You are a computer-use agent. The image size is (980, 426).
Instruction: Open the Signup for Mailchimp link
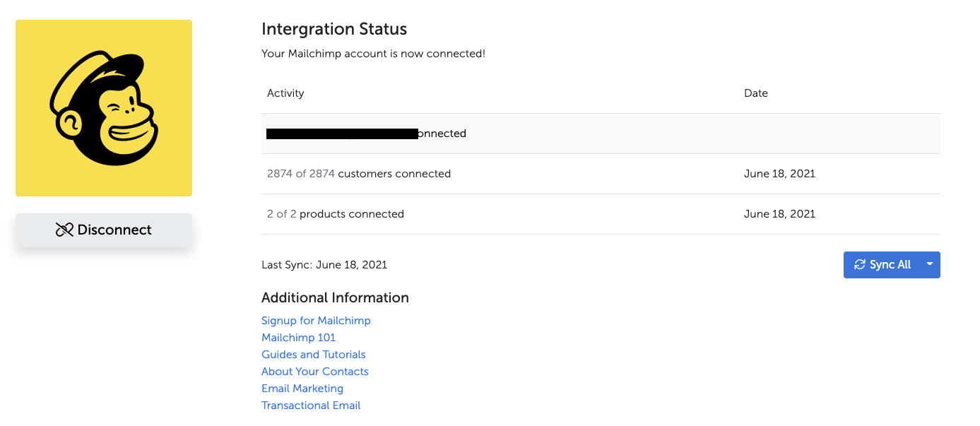click(316, 321)
